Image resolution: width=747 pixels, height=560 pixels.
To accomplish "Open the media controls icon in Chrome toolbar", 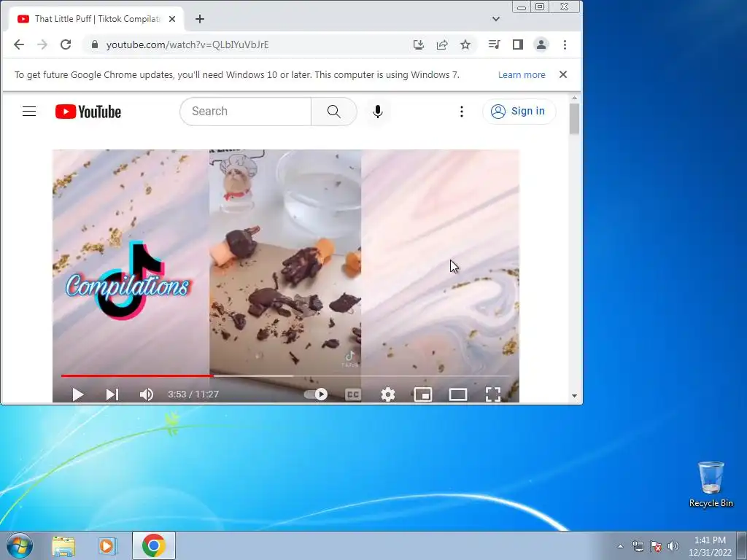I will [494, 44].
